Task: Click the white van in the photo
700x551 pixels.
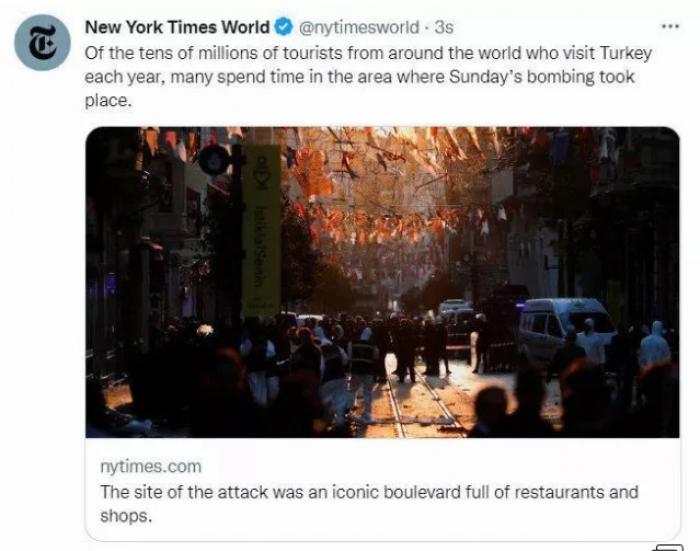Action: (566, 328)
